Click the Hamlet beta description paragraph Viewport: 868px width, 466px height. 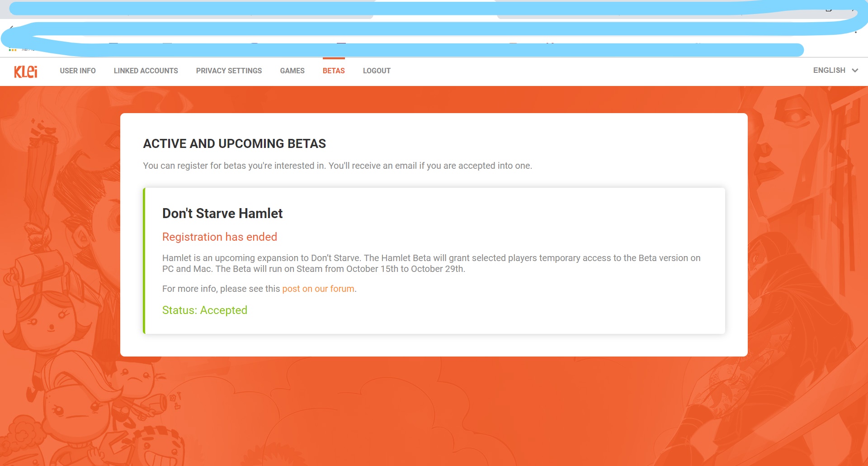431,263
